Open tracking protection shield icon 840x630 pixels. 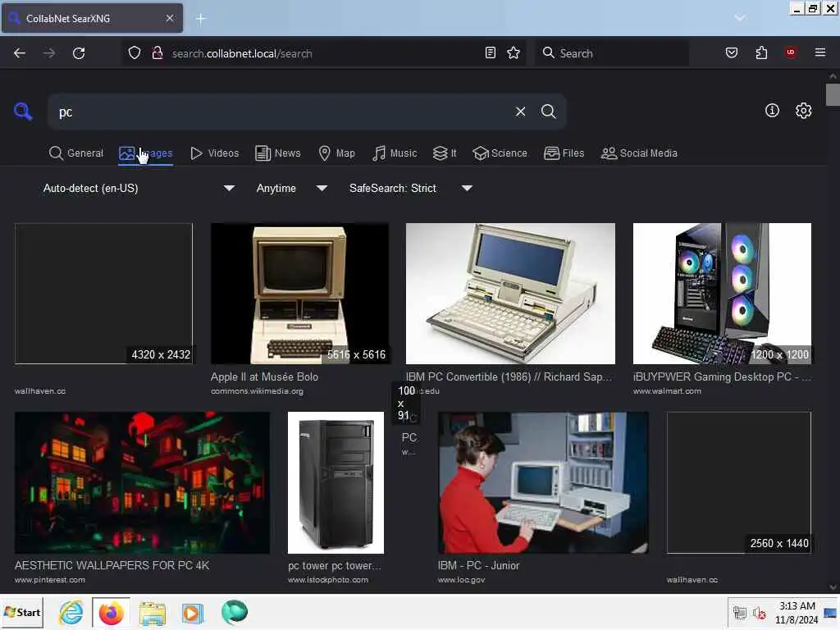(135, 53)
